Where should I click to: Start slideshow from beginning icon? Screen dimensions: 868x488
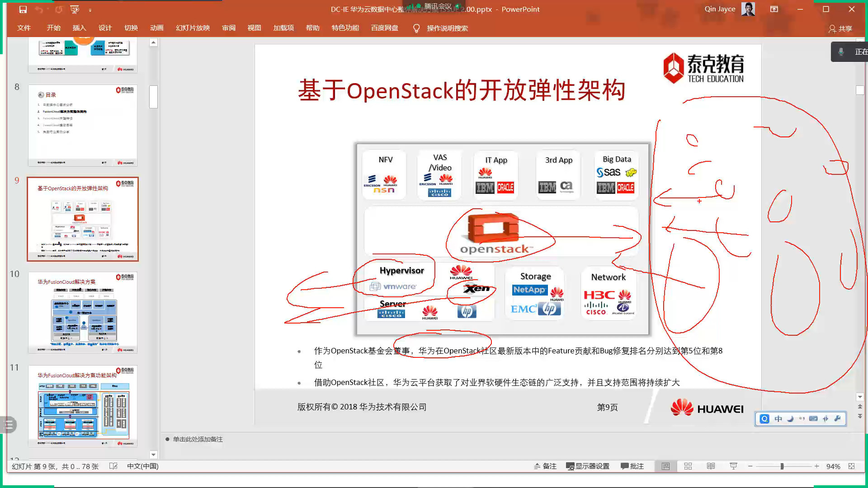pyautogui.click(x=75, y=9)
